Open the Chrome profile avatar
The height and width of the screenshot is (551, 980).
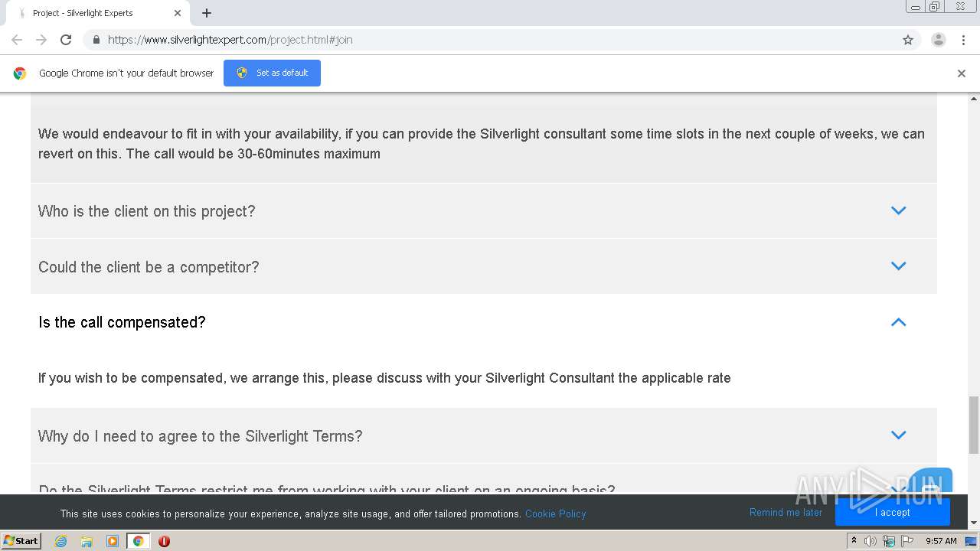pos(938,40)
